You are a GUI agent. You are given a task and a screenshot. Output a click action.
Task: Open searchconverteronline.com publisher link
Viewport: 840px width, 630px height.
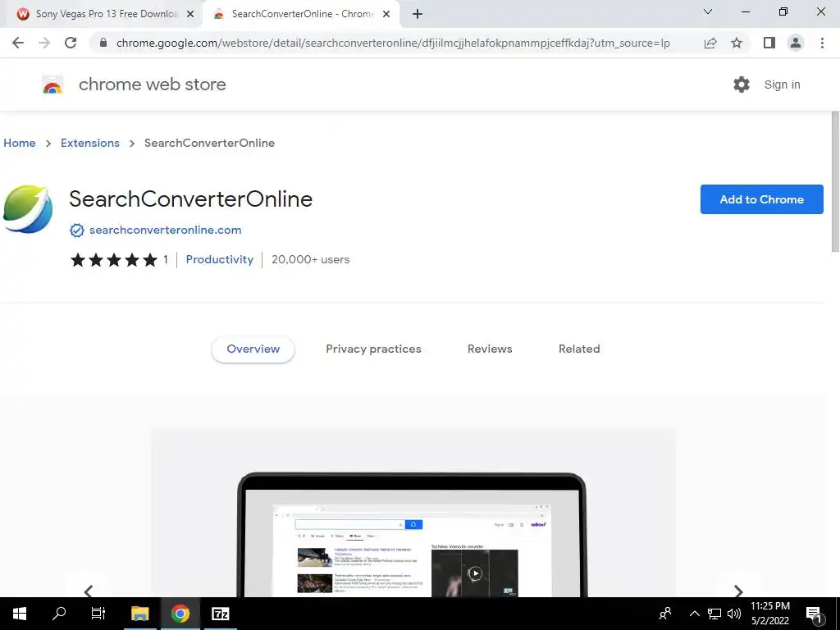[x=165, y=231]
